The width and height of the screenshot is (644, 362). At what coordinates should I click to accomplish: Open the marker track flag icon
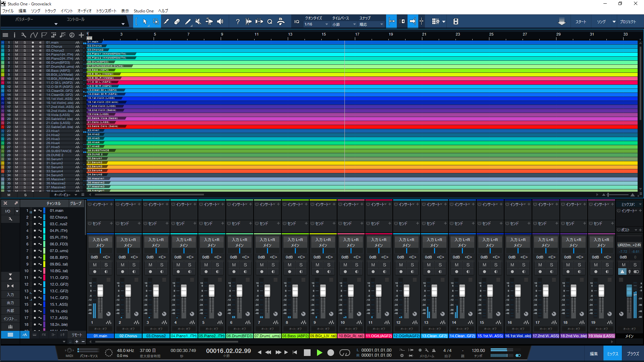point(44,35)
